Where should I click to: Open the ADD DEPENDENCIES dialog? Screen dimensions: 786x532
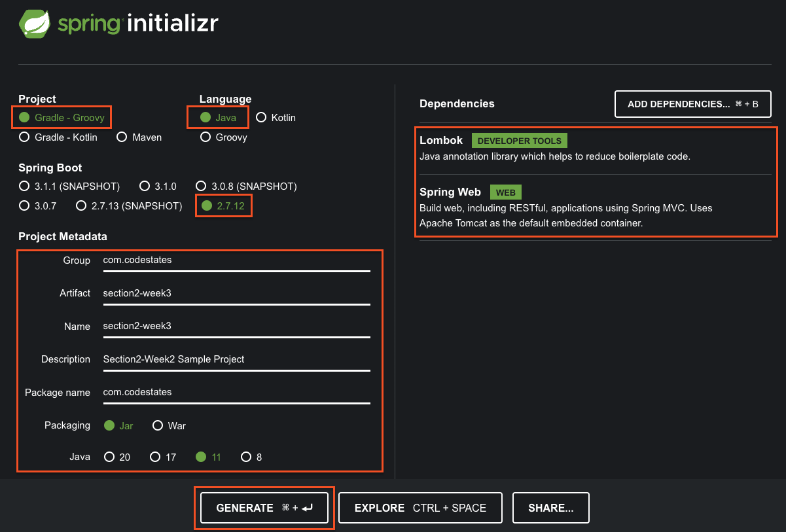692,103
